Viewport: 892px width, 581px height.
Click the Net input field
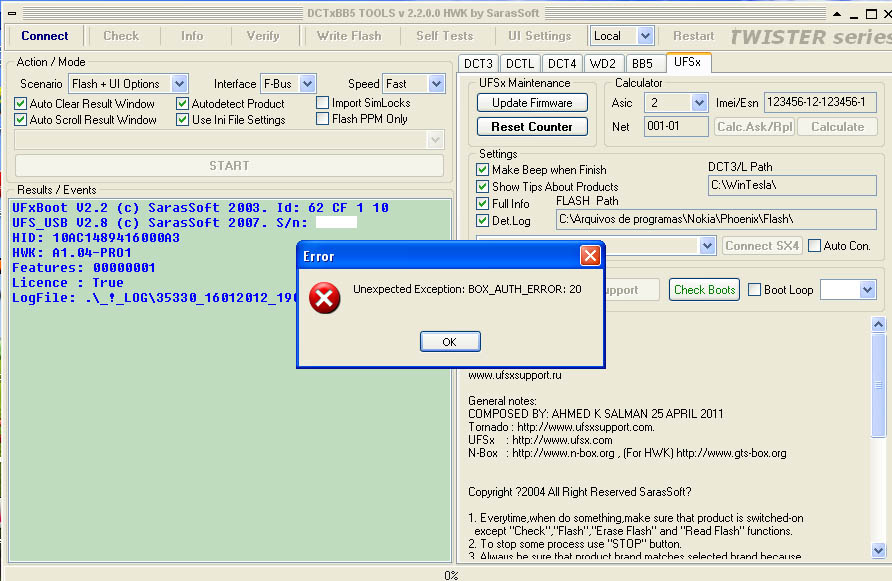pos(676,126)
